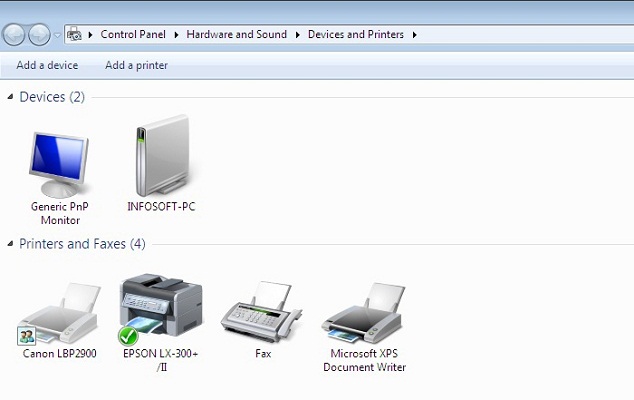This screenshot has height=400, width=634.
Task: Click the Microsoft XPS Document Writer label
Action: coord(364,360)
